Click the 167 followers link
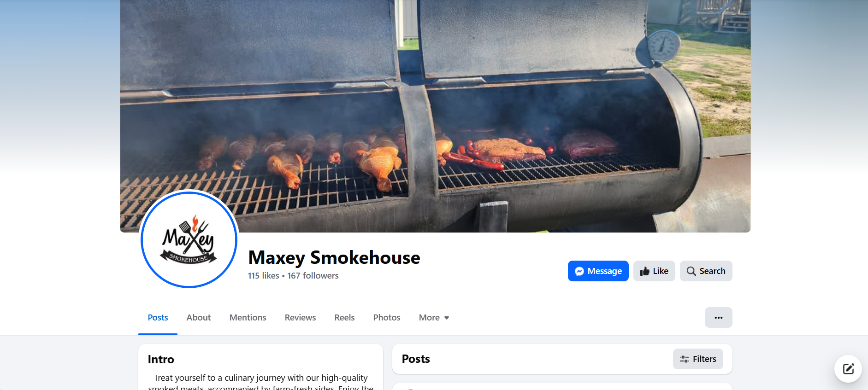 pos(313,276)
